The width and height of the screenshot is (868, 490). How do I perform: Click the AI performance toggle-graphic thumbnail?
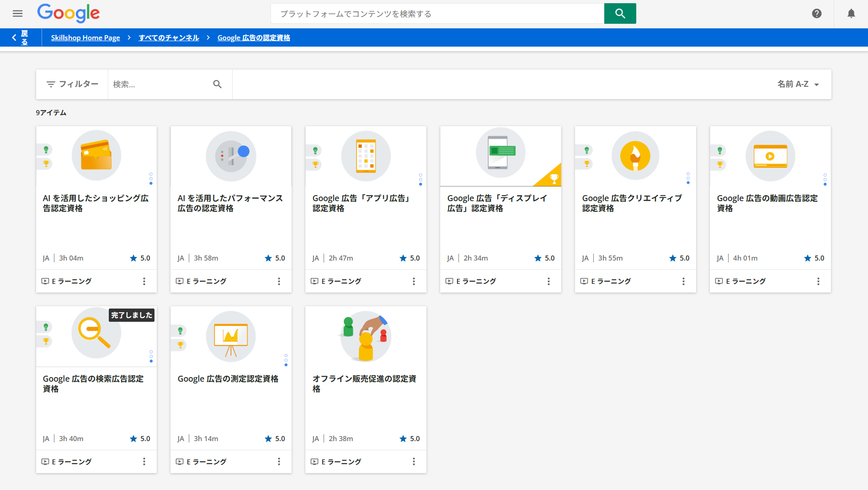pos(231,156)
